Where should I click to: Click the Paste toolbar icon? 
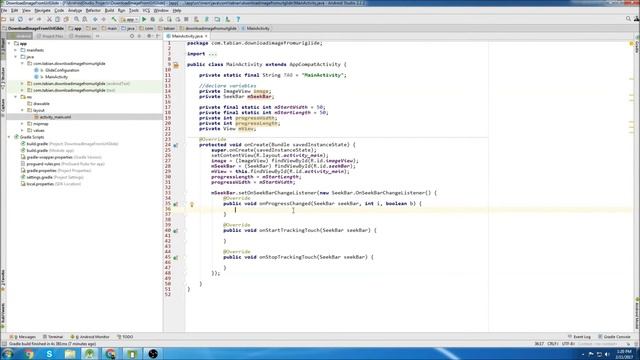[x=66, y=19]
